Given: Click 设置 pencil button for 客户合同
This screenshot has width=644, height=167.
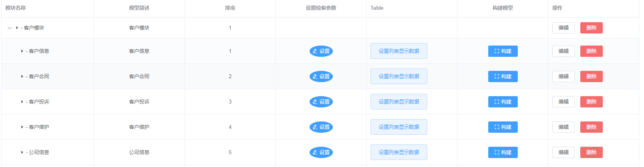Looking at the screenshot, I should pos(321,77).
